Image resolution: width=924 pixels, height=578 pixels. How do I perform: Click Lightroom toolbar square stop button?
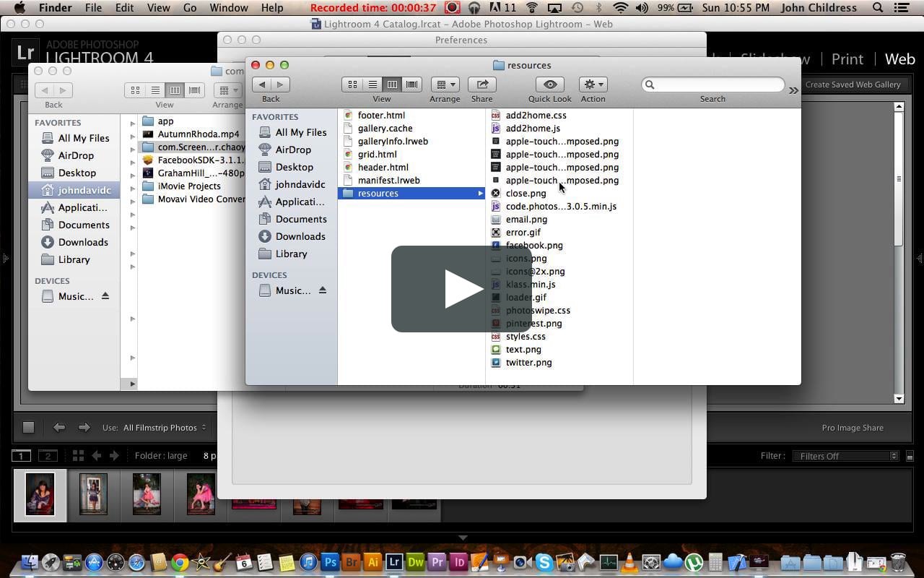tap(28, 428)
